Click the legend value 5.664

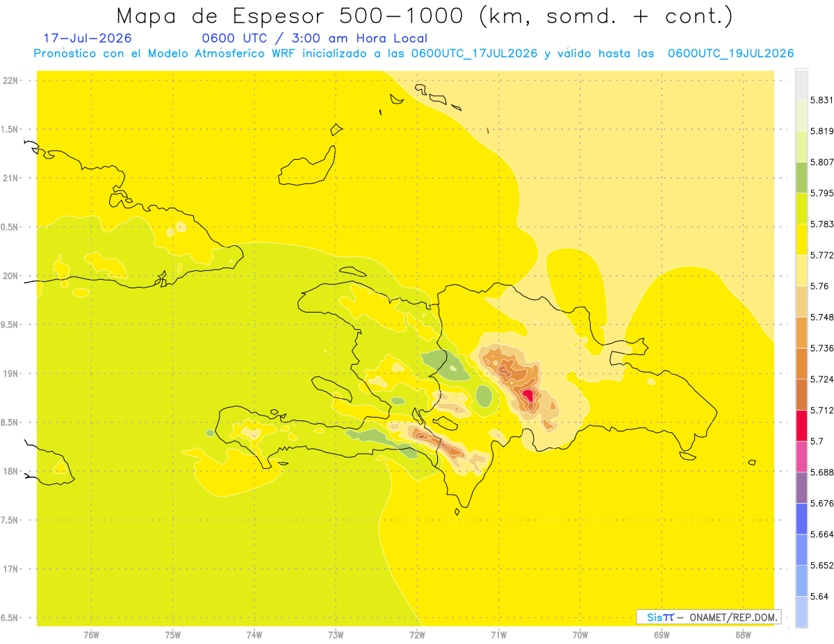click(x=823, y=534)
